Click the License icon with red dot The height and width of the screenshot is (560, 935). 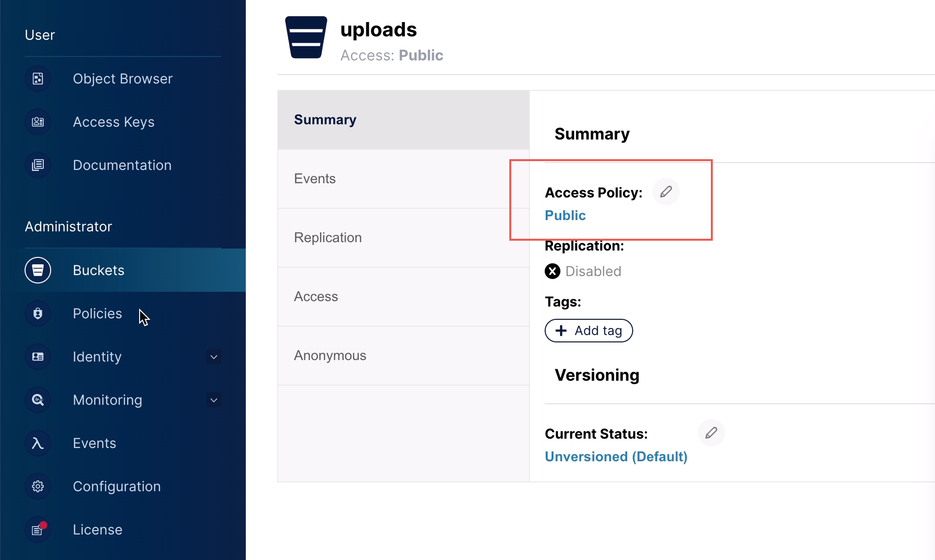[38, 530]
